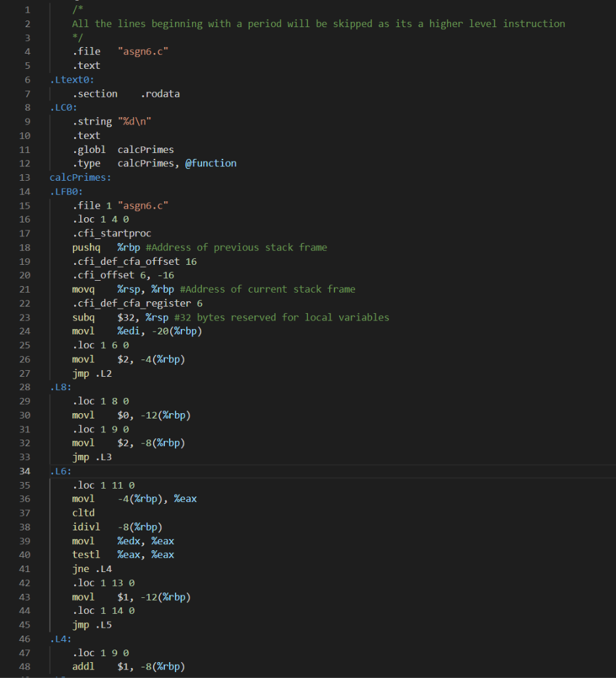
Task: Place cursor on the .L4: label
Action: pos(60,638)
